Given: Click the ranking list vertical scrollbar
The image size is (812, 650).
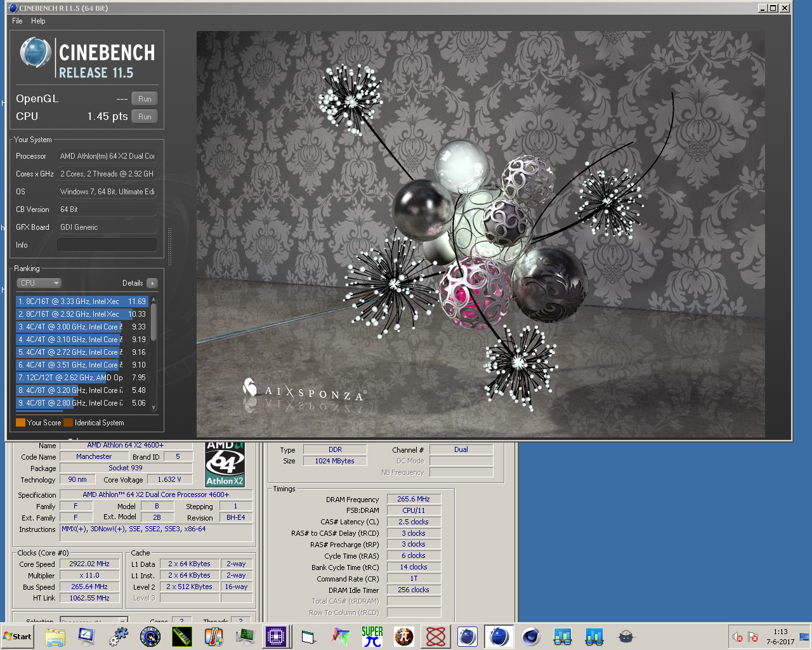Looking at the screenshot, I should [x=154, y=353].
